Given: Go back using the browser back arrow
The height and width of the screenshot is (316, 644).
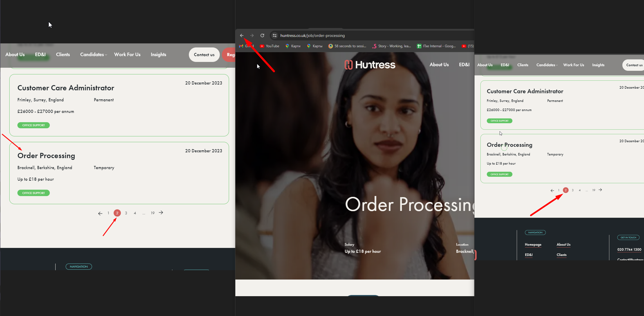Looking at the screenshot, I should (x=241, y=36).
